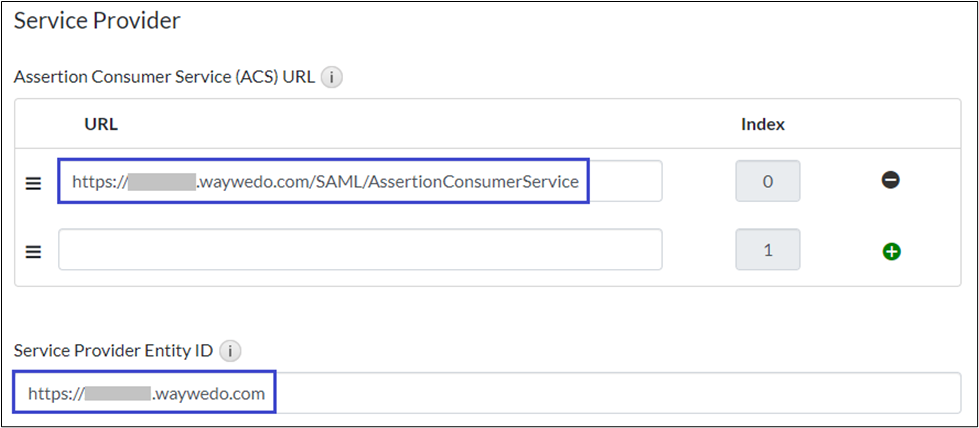Click the Service Provider Entity ID label text
The width and height of the screenshot is (979, 428).
click(113, 351)
